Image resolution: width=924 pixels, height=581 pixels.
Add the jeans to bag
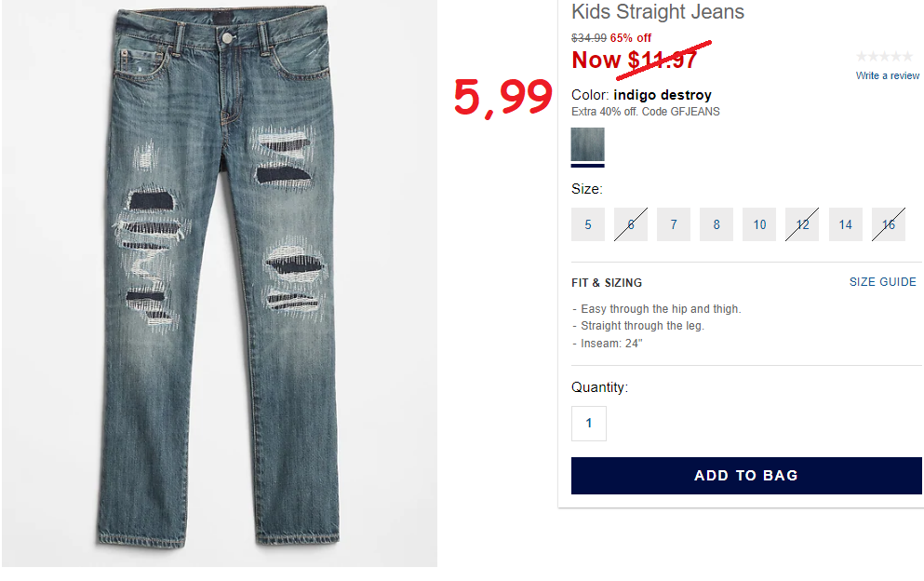point(746,476)
